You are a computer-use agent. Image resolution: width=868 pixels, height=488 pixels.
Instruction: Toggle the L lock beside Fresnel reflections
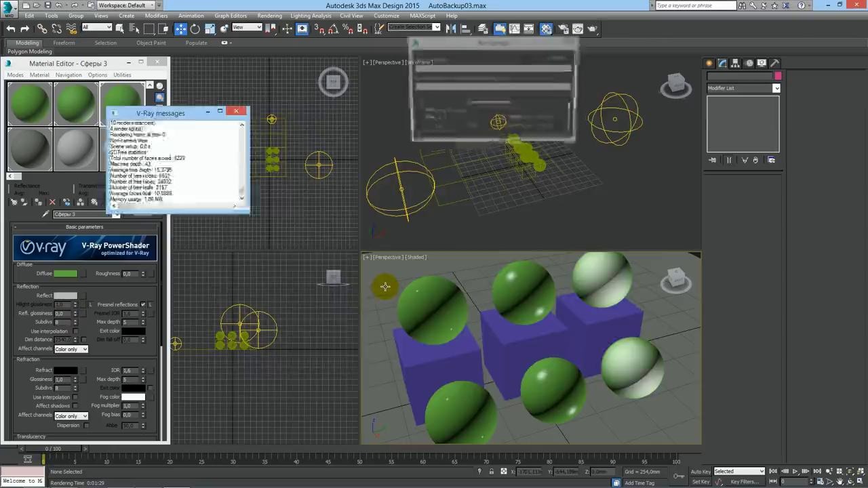tap(150, 304)
